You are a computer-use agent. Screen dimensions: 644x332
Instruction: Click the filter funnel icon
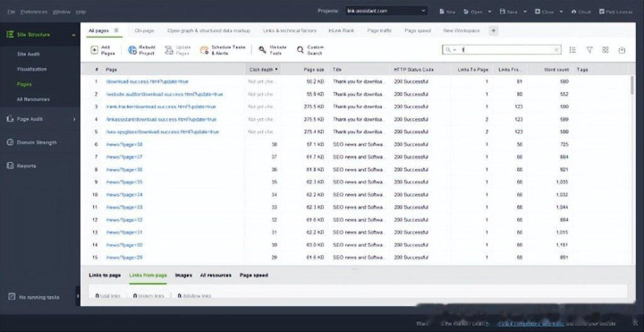589,50
